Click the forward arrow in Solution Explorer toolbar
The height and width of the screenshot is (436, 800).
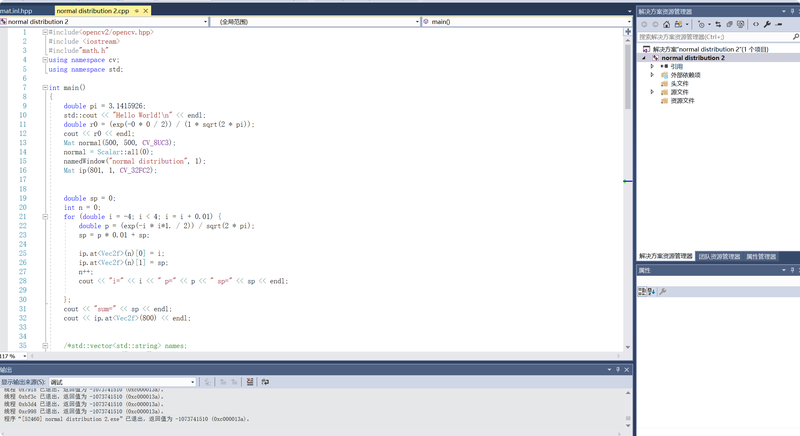(655, 24)
